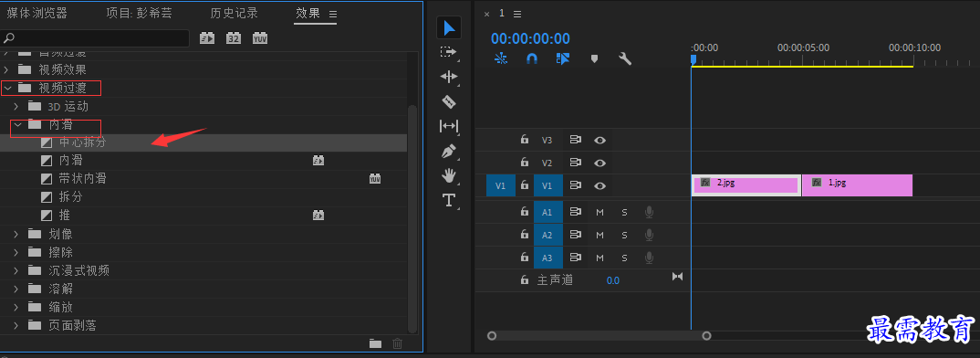Viewport: 980px width, 358px height.
Task: Solo audio track A2
Action: click(624, 235)
